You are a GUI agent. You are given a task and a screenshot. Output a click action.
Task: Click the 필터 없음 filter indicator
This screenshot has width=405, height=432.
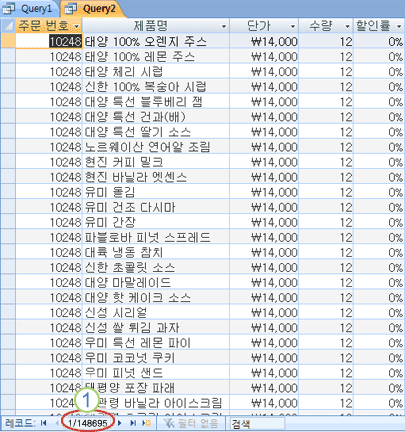(x=191, y=423)
